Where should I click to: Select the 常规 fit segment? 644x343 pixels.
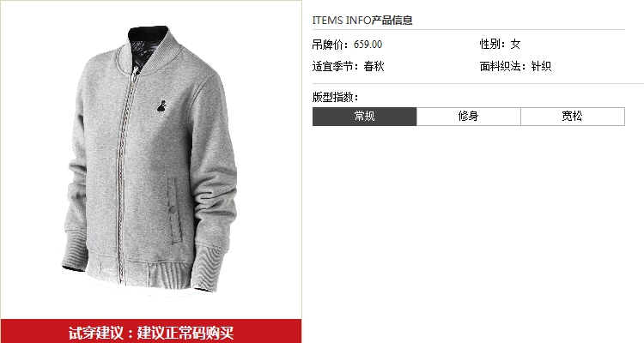(364, 117)
